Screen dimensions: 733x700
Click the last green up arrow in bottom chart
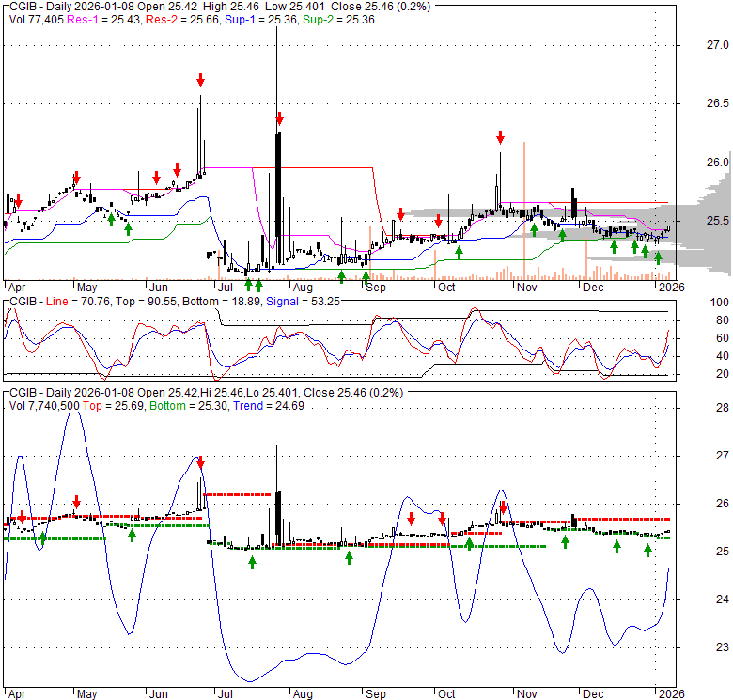[647, 550]
